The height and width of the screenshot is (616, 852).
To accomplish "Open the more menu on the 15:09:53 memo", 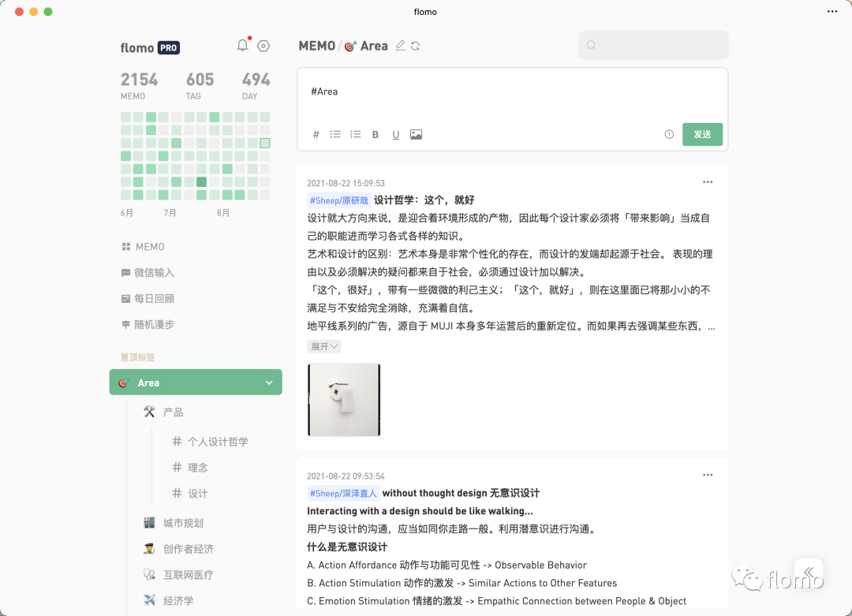I will pos(708,182).
